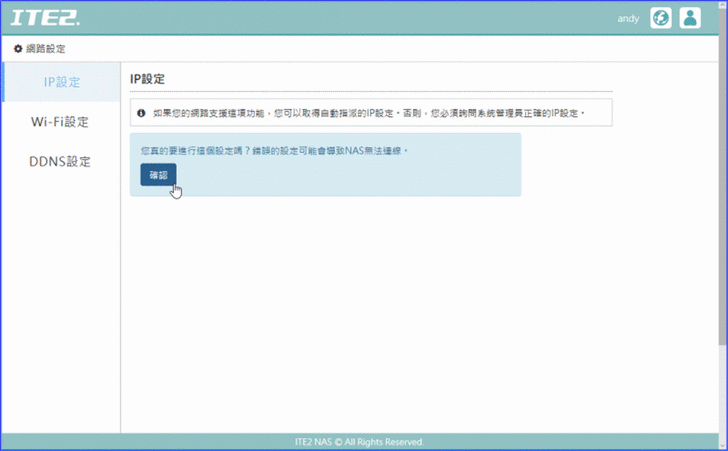
Task: Click the info icon in the notice box
Action: (x=141, y=113)
